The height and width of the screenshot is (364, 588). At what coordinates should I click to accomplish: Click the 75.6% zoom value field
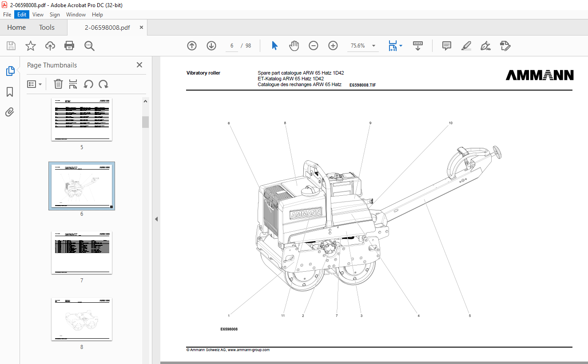[358, 46]
